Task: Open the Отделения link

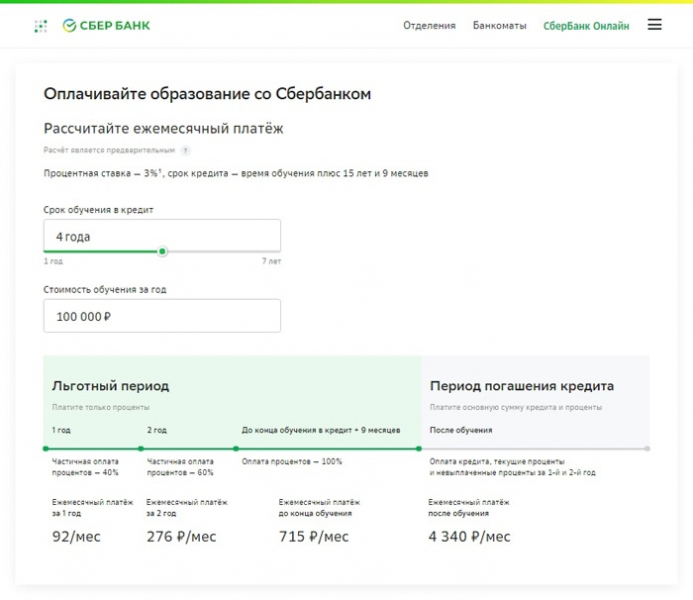Action: (429, 26)
